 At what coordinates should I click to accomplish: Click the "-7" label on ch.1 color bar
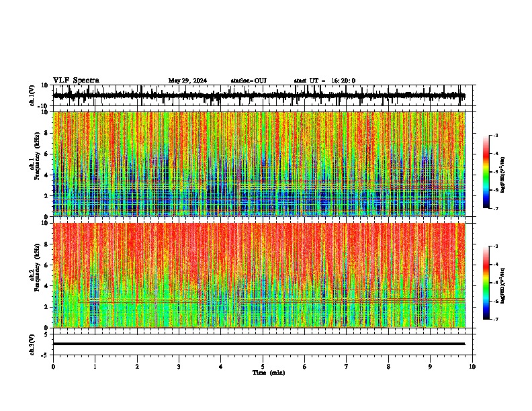(496, 208)
